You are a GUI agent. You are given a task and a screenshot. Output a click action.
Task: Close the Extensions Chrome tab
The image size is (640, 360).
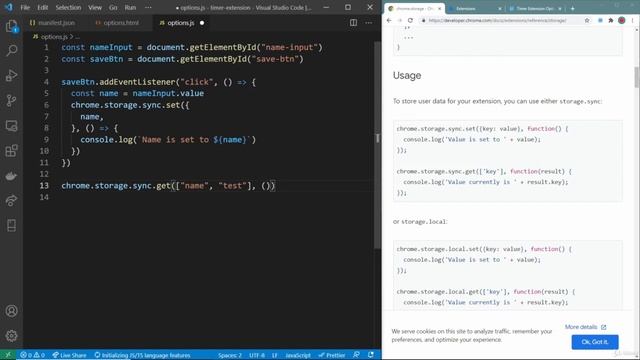point(500,8)
